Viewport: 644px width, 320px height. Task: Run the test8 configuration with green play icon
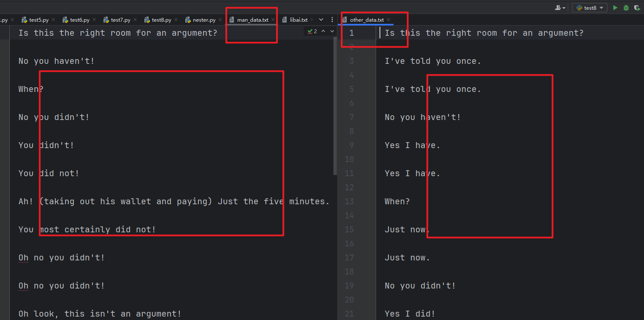pyautogui.click(x=615, y=8)
